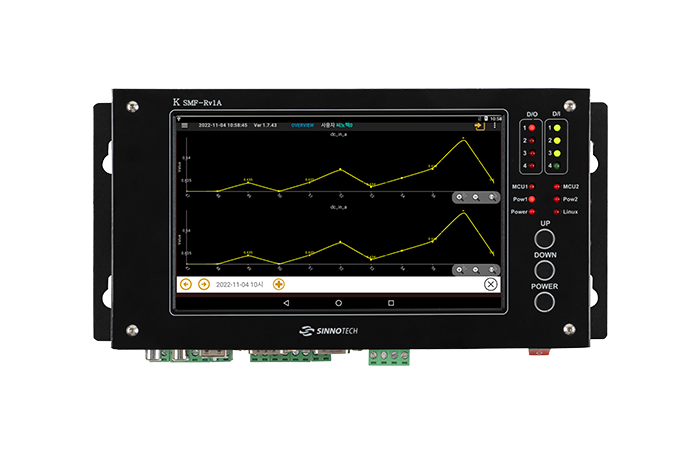
Task: Open the hamburger menu at top-left
Action: (185, 126)
